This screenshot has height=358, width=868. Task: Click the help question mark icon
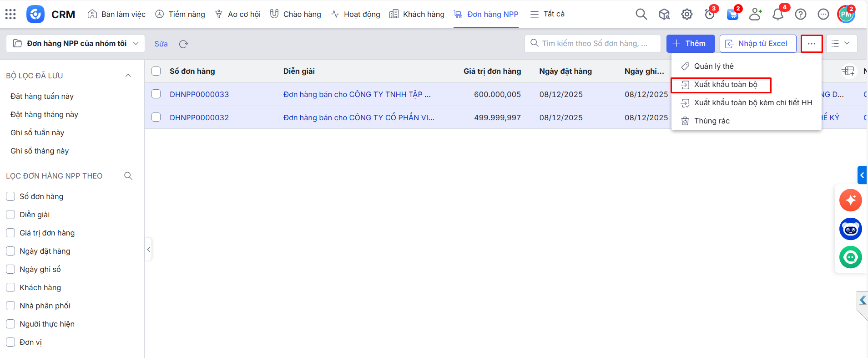coord(800,15)
